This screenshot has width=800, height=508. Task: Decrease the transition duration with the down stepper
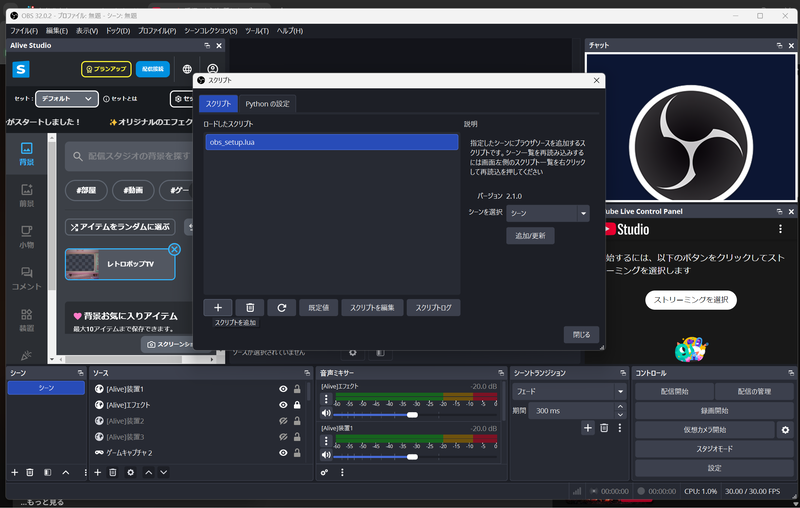click(x=620, y=415)
